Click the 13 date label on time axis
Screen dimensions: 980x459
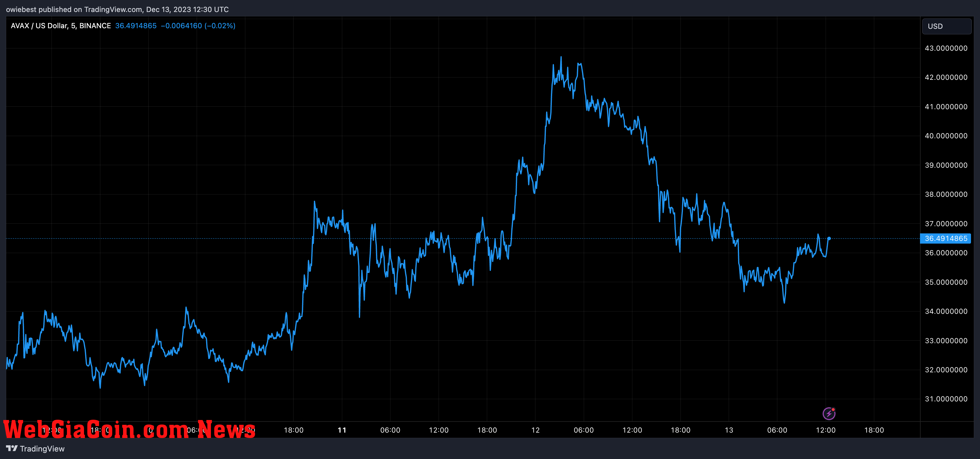pyautogui.click(x=729, y=430)
